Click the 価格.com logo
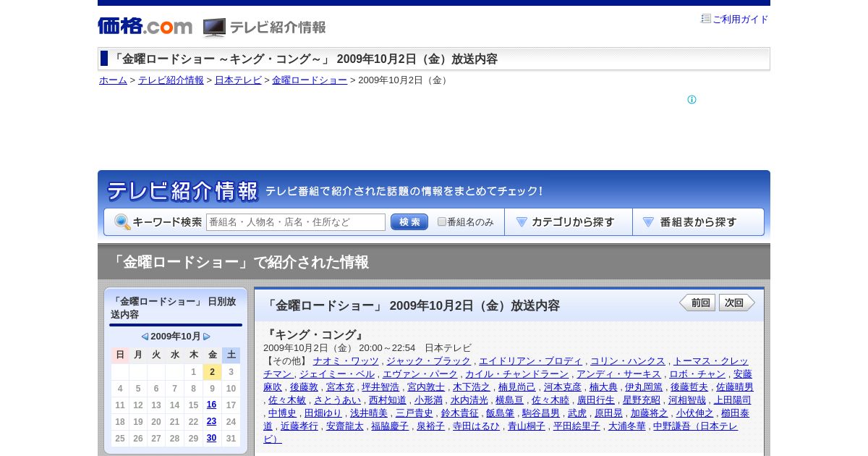 (145, 26)
